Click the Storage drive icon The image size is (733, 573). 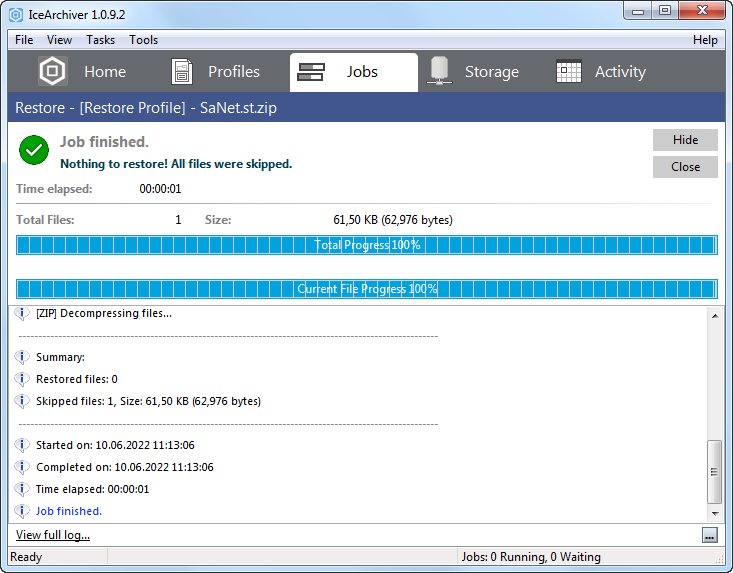439,71
